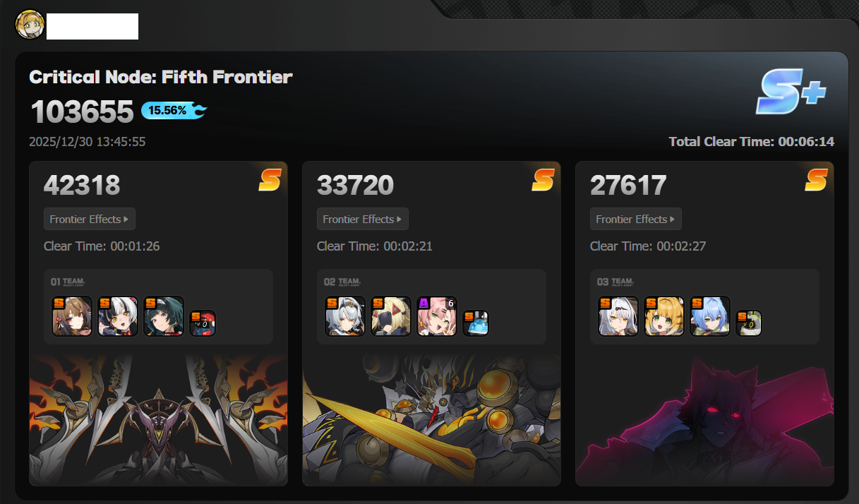
Task: Select the gray-haired agent in Team 02
Action: click(x=345, y=316)
